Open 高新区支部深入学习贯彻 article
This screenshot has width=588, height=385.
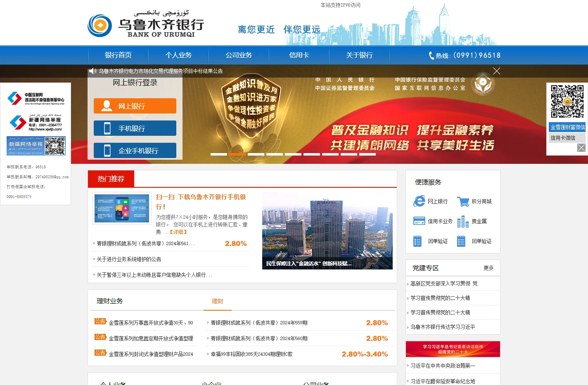pyautogui.click(x=444, y=283)
